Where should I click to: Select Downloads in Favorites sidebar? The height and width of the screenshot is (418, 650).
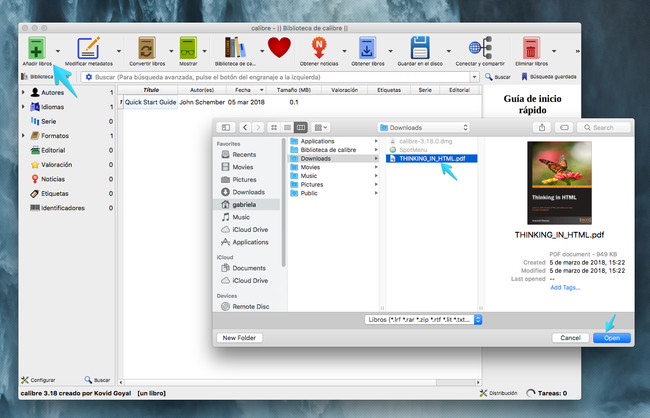[x=248, y=192]
